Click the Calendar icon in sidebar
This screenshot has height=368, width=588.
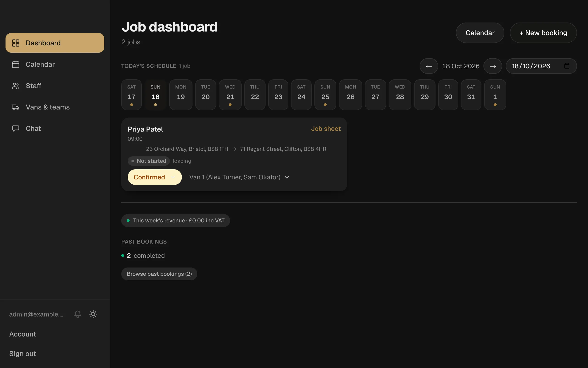click(x=16, y=64)
